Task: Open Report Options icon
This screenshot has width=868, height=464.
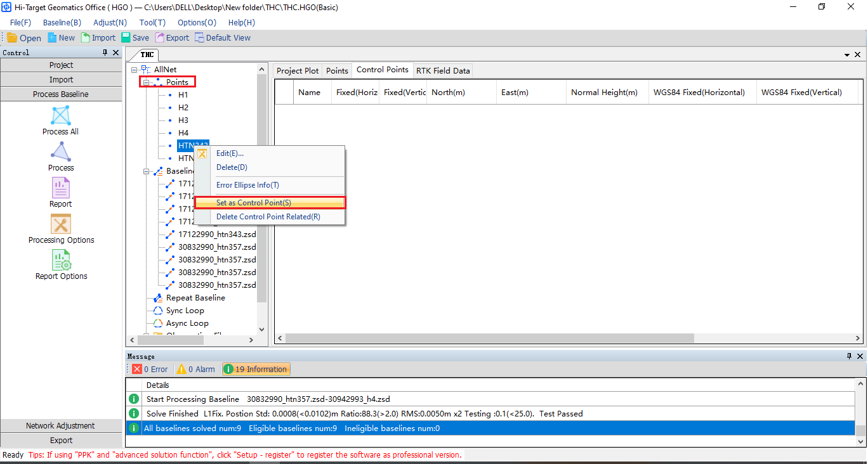Action: pos(61,261)
